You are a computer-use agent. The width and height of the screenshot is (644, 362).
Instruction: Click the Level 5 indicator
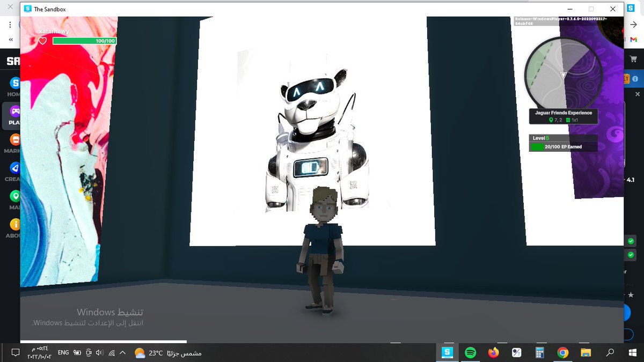pos(541,138)
